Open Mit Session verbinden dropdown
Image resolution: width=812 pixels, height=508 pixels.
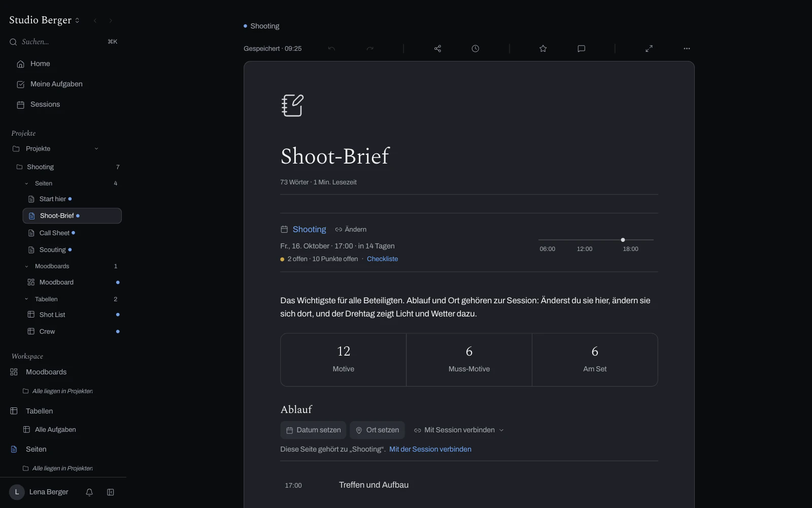pyautogui.click(x=459, y=430)
